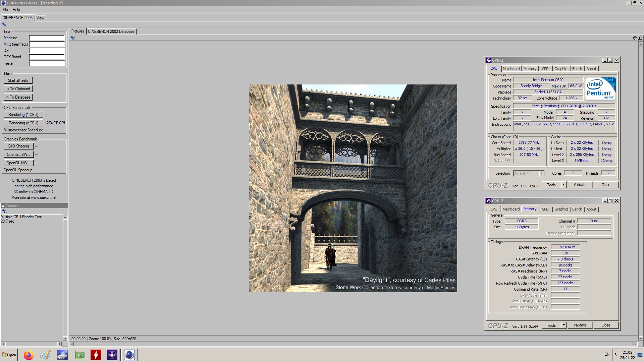Click the rendered Daylight picture

pos(353,188)
